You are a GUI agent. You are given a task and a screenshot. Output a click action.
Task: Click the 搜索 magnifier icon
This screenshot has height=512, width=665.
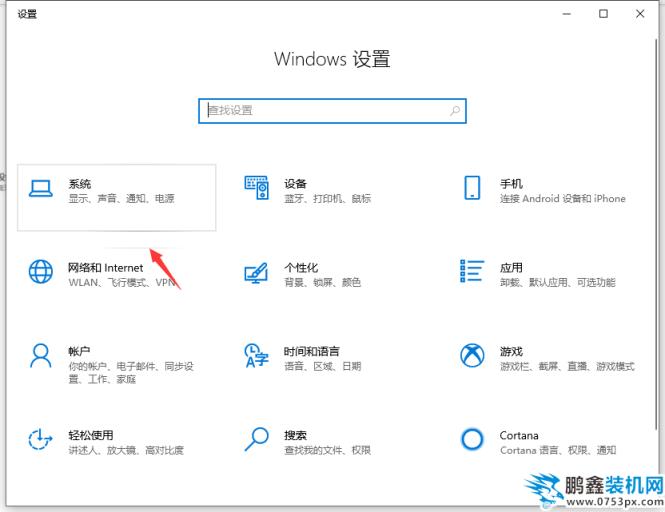(x=257, y=439)
